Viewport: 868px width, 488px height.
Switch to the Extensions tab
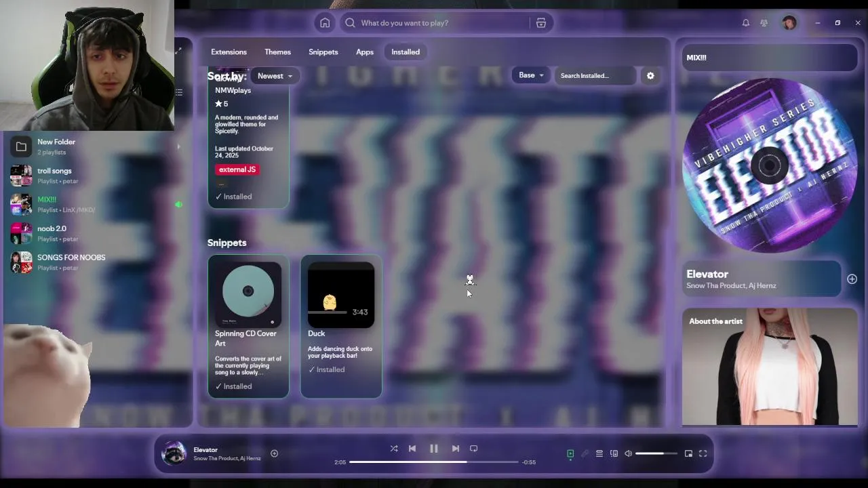pyautogui.click(x=229, y=52)
